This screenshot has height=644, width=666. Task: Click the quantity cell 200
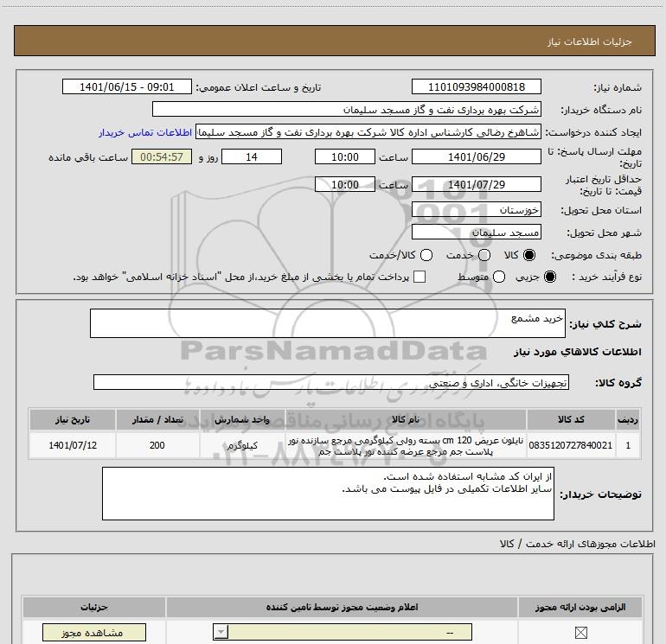point(157,445)
